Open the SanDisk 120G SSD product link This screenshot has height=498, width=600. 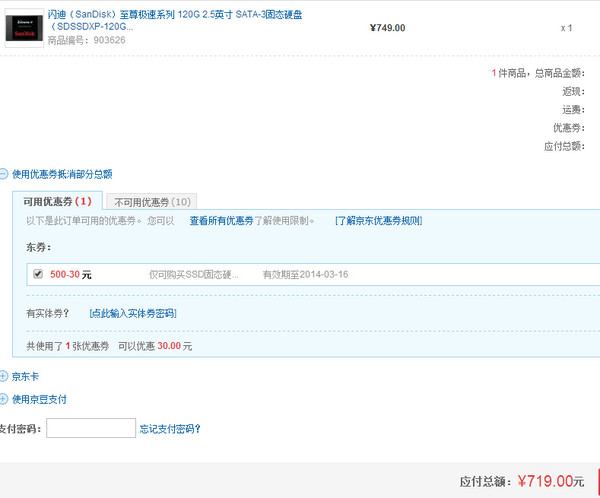click(175, 21)
